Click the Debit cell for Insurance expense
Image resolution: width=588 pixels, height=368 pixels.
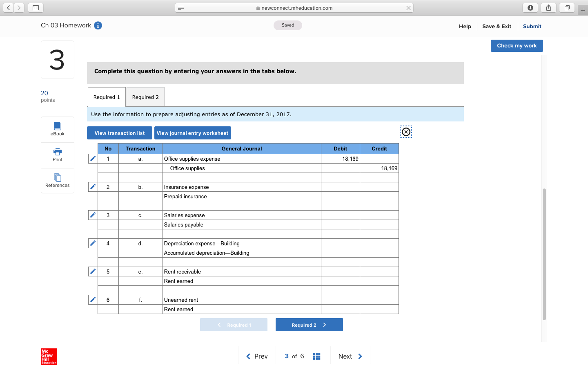pos(340,186)
